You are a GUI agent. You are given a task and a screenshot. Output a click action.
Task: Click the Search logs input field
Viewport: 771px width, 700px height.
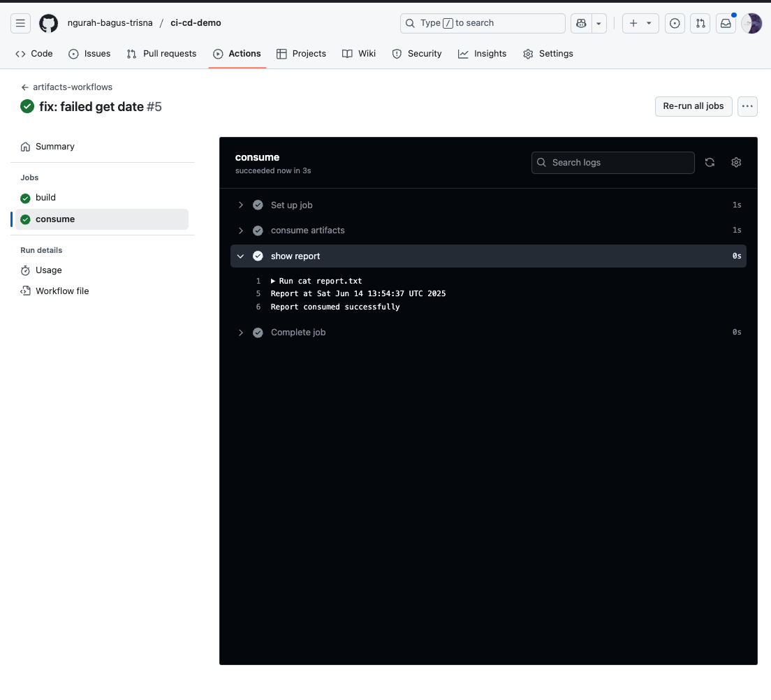(x=613, y=163)
